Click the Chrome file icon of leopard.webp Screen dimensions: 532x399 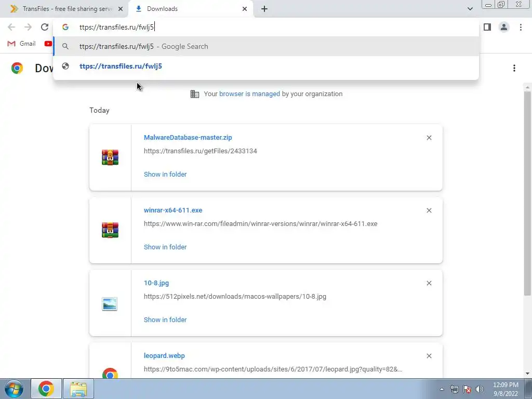(x=110, y=374)
